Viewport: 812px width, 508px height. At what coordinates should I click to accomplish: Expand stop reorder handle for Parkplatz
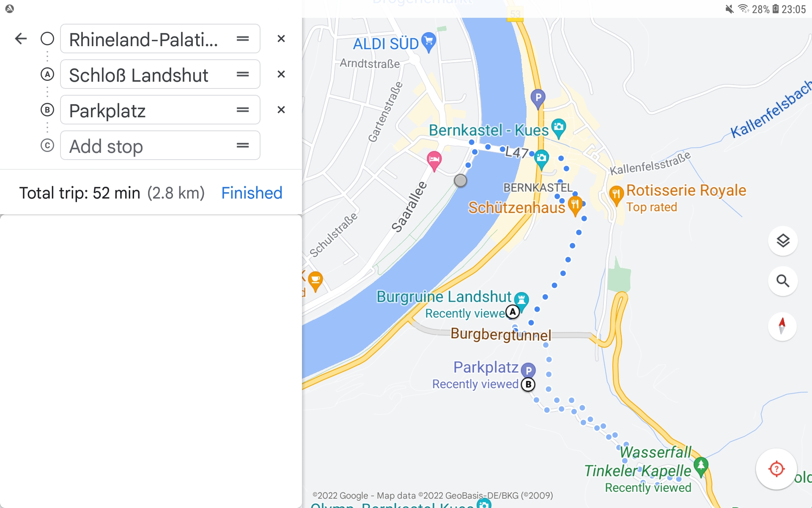[243, 110]
